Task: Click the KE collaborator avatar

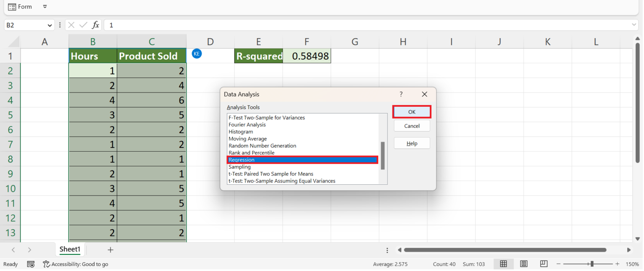Action: pyautogui.click(x=197, y=54)
